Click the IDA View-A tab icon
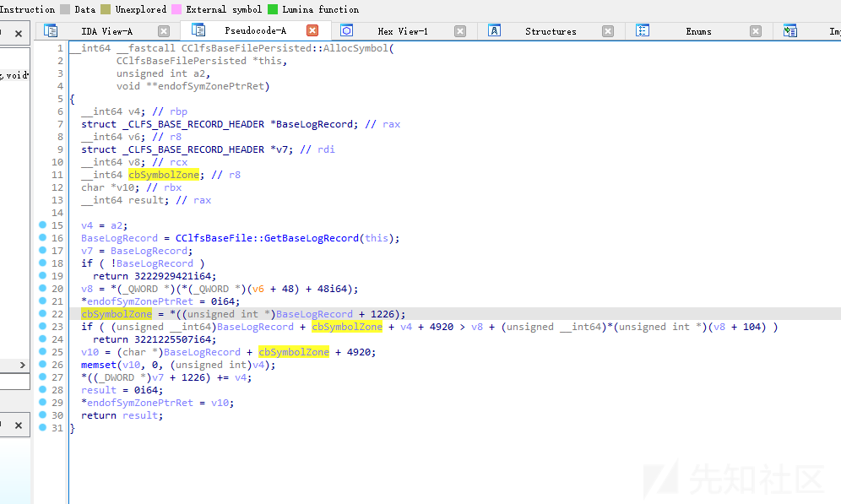Screen dimensions: 841x504 point(52,31)
